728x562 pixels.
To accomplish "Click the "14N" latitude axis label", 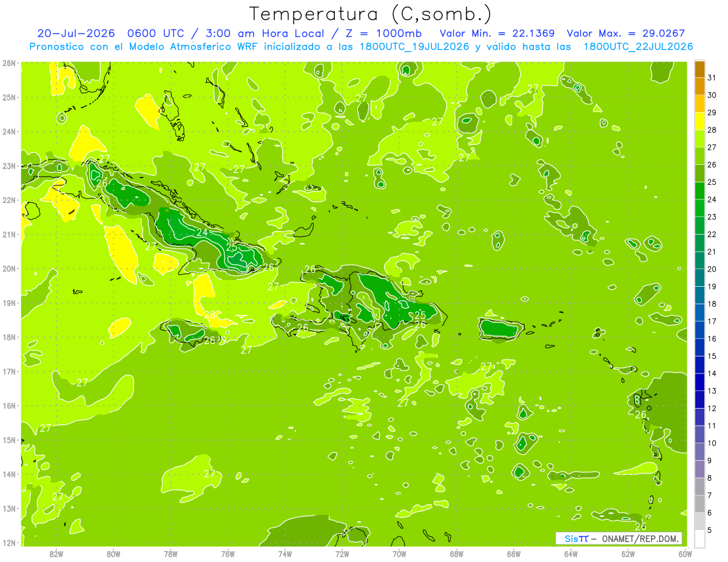I will point(8,474).
